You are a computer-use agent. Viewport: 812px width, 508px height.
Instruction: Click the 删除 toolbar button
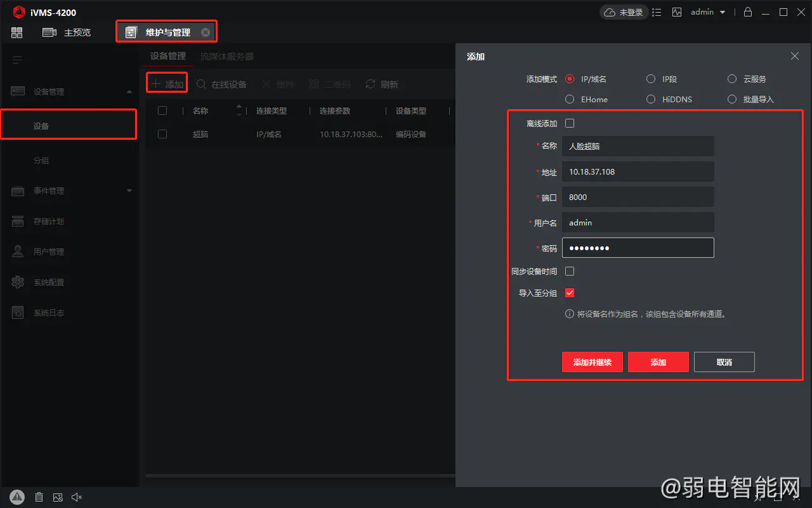[278, 84]
